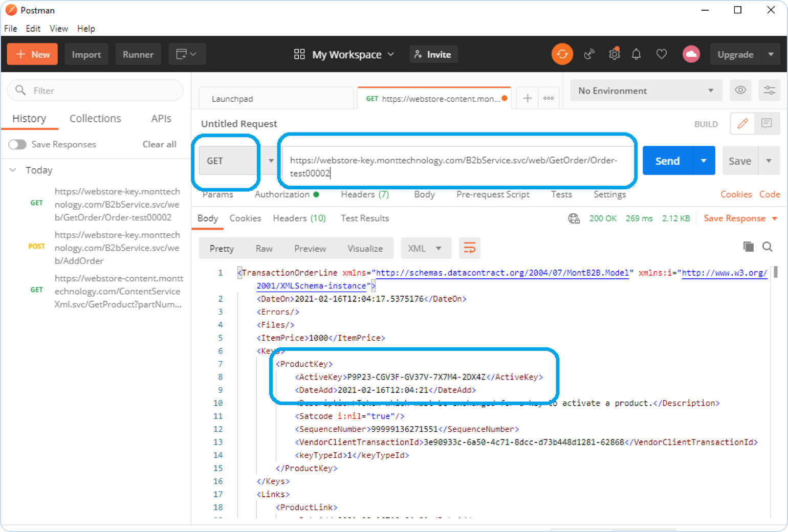The image size is (788, 532).
Task: Collapse the Today history group
Action: pyautogui.click(x=13, y=170)
